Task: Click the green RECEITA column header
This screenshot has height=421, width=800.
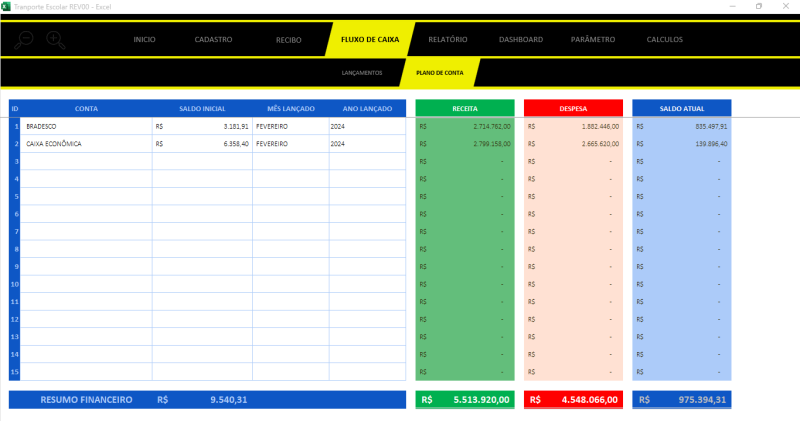Action: point(464,108)
